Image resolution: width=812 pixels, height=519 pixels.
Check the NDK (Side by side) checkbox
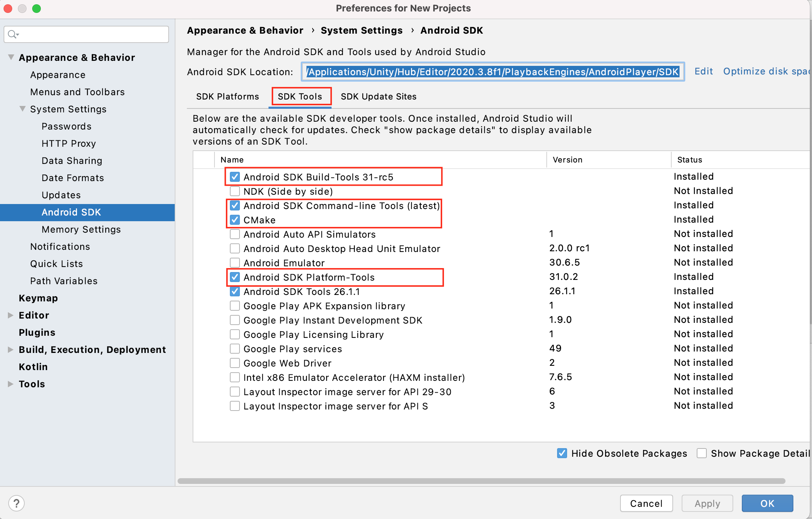(235, 191)
